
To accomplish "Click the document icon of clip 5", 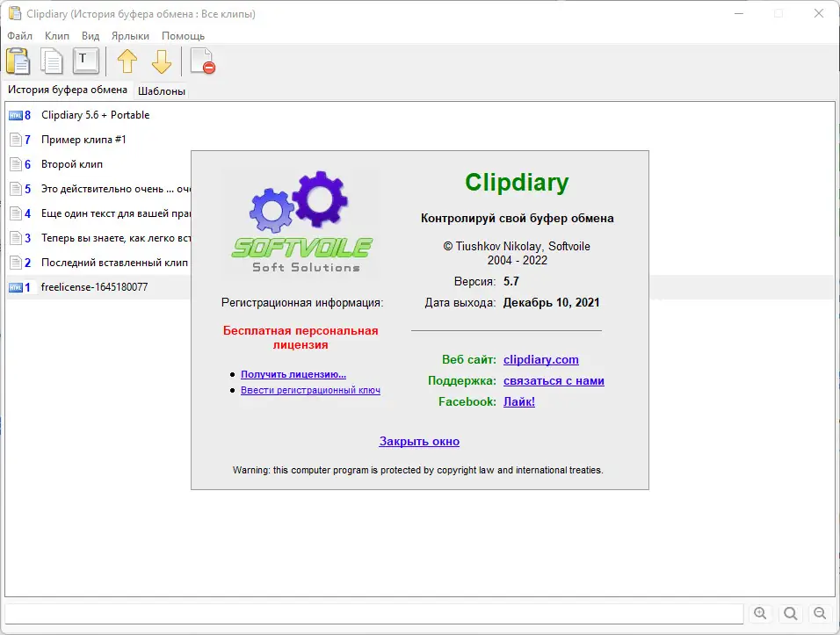I will tap(16, 189).
